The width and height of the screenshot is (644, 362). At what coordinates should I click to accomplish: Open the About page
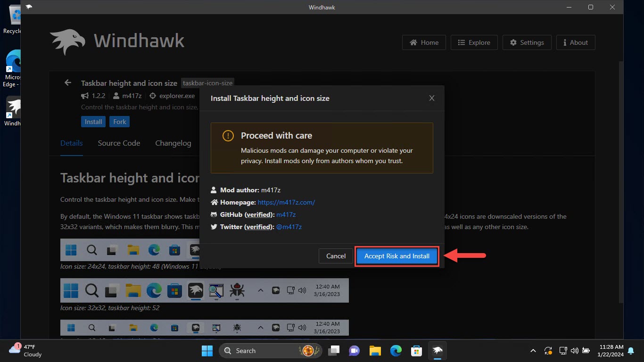(x=576, y=42)
